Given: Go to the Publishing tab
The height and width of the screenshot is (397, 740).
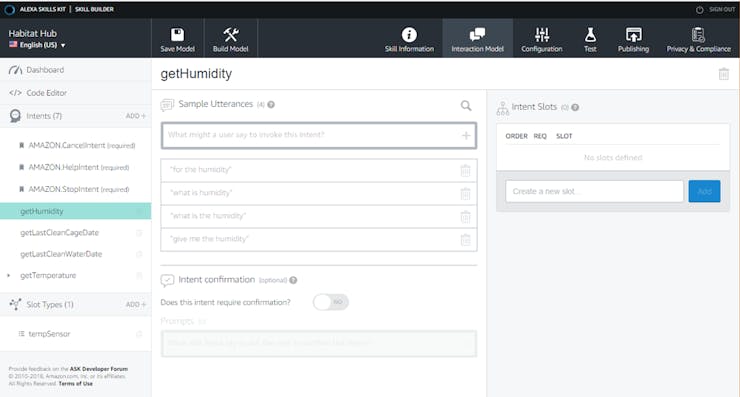Looking at the screenshot, I should [x=633, y=40].
